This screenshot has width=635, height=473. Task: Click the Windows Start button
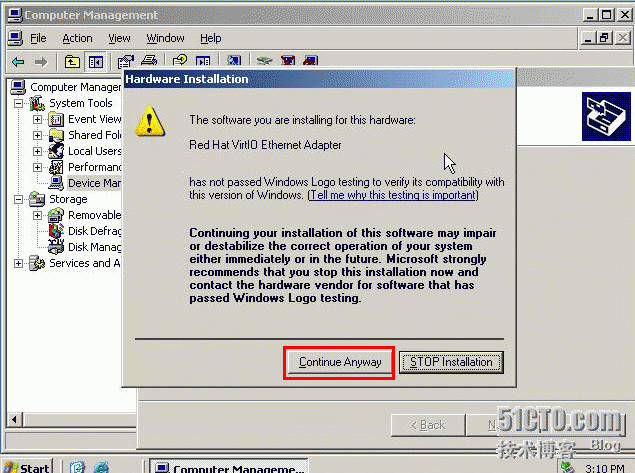coord(28,467)
